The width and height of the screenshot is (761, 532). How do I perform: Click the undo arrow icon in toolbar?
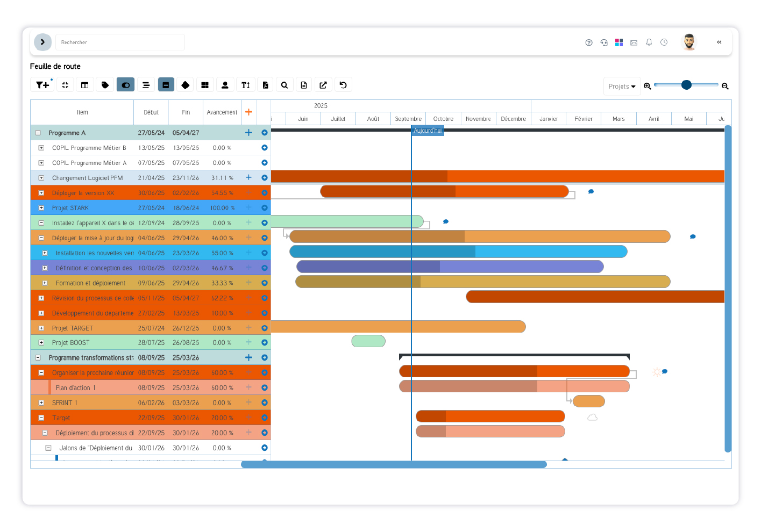(343, 84)
